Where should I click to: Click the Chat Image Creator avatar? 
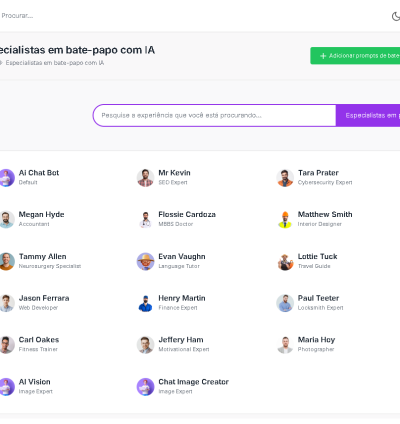click(145, 387)
